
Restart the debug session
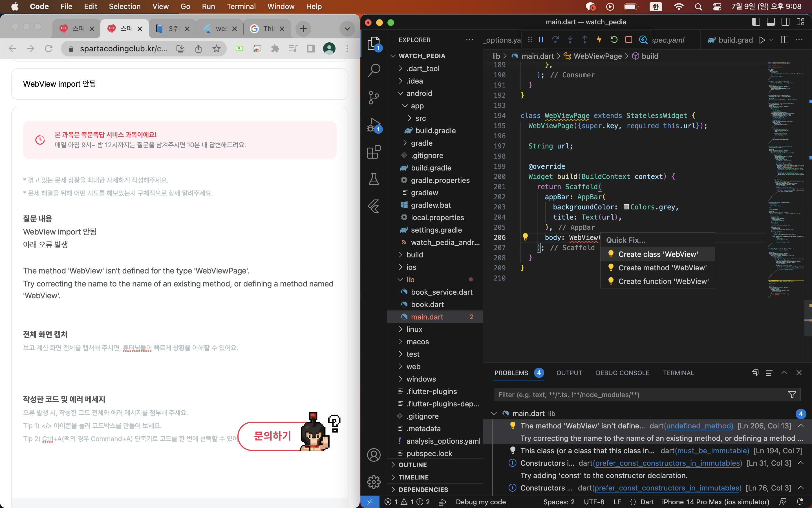[614, 40]
